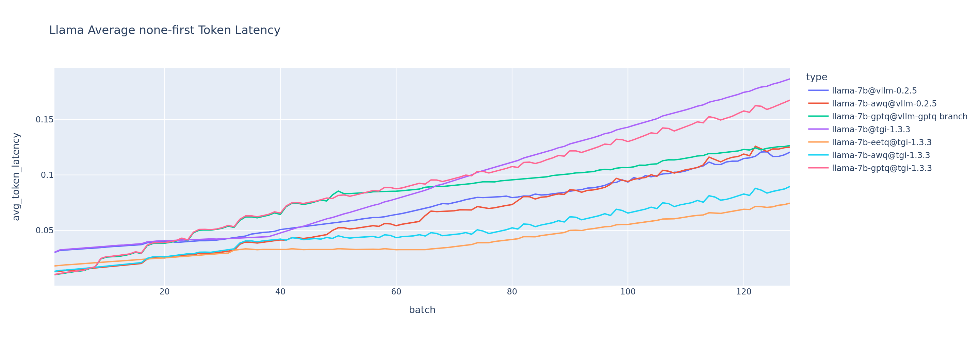
Task: Toggle llama-7b-gptq@vllm-gptq branch legend label
Action: pos(899,117)
